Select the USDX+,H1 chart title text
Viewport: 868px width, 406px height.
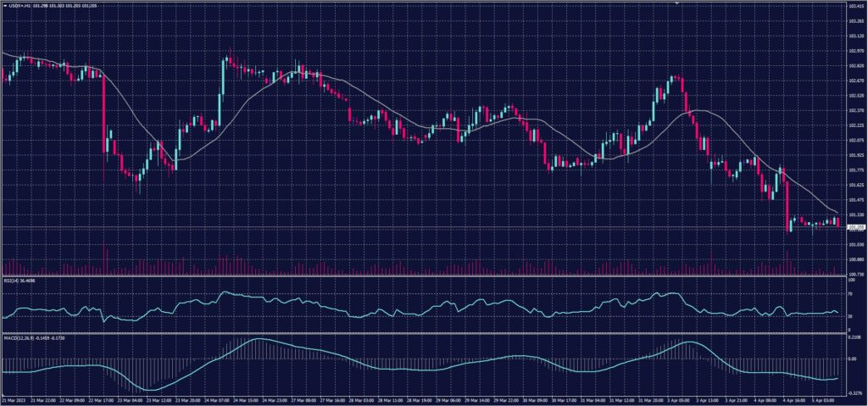tap(20, 6)
